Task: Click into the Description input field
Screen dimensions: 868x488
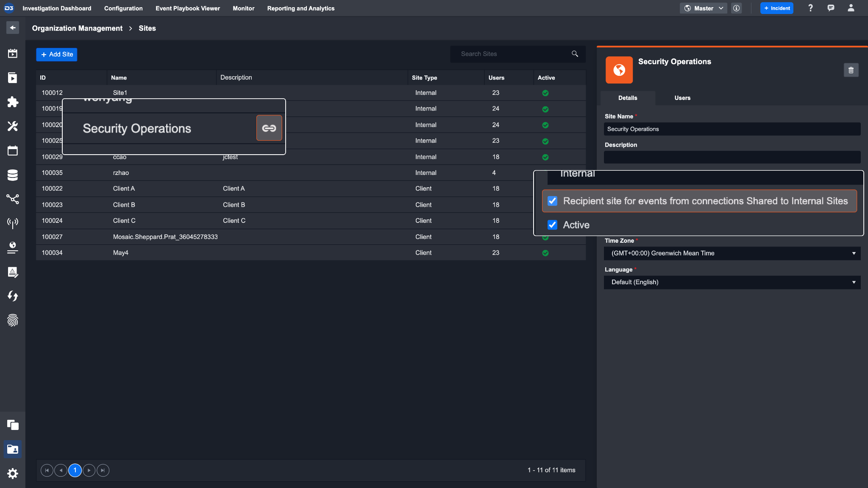Action: coord(732,157)
